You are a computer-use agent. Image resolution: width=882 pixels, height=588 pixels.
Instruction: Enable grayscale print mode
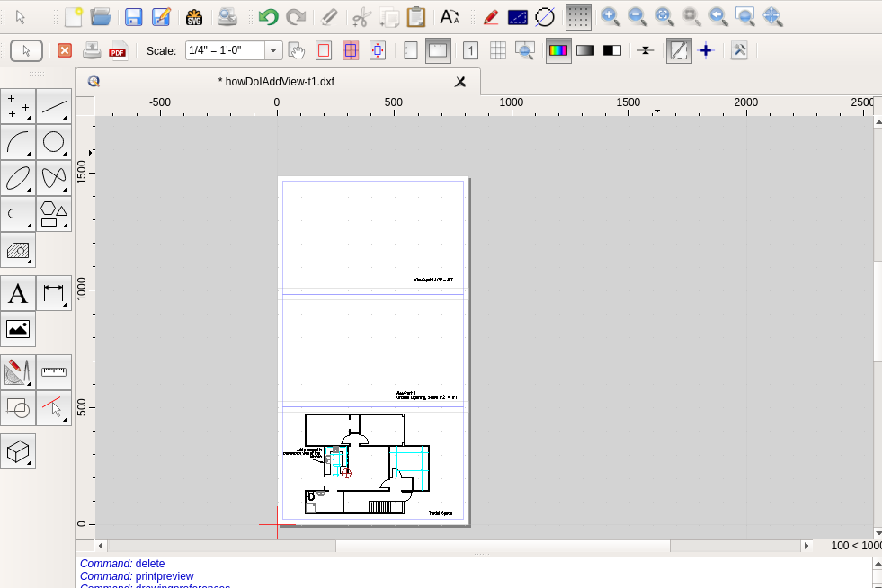(x=585, y=50)
